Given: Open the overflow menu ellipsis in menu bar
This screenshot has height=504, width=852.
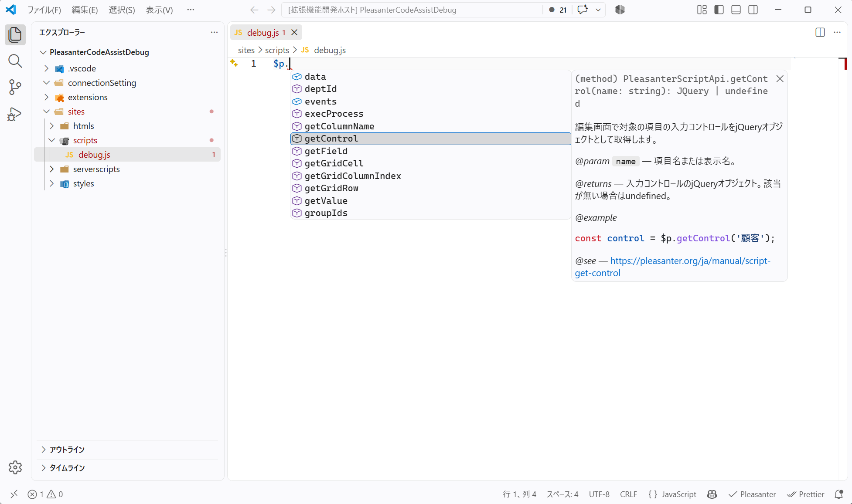Looking at the screenshot, I should coord(191,10).
